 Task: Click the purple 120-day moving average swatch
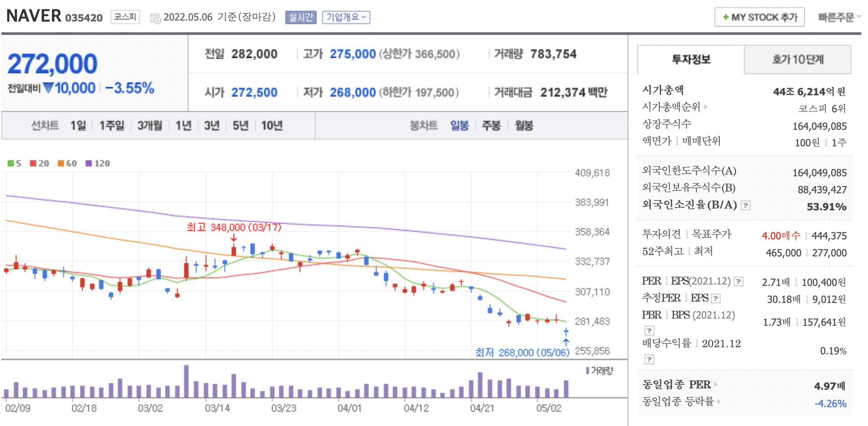[x=89, y=163]
